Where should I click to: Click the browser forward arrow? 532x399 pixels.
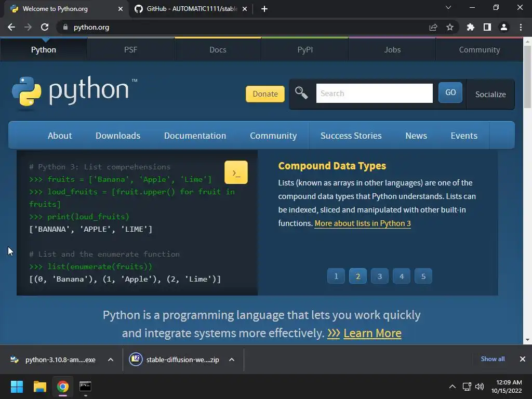[28, 27]
